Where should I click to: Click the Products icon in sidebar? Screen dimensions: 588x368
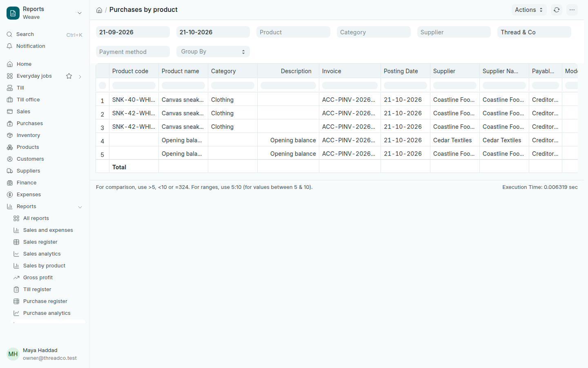10,147
